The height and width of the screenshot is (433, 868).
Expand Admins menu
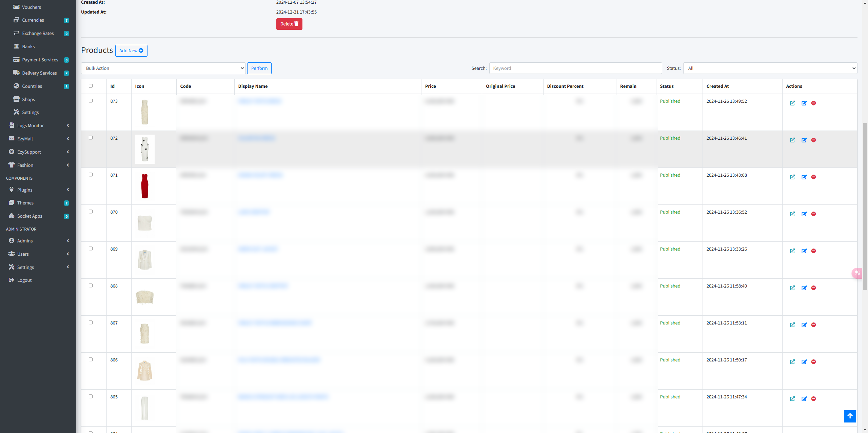point(38,241)
